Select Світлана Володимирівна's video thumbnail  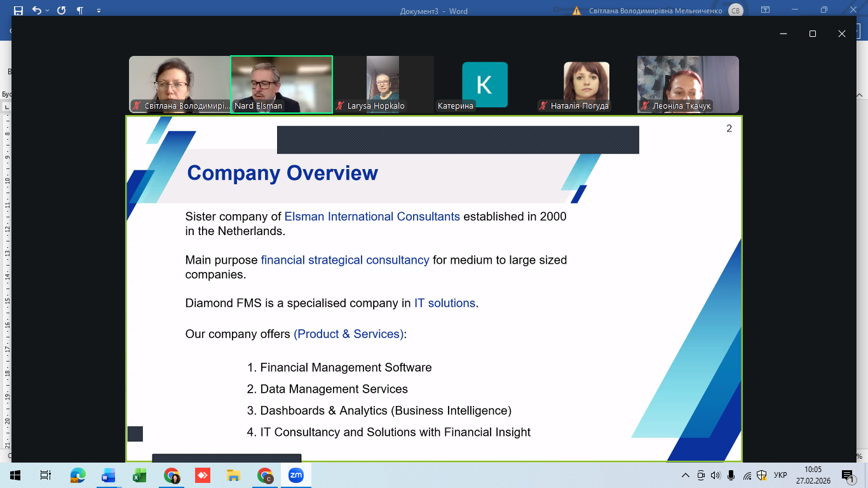point(180,85)
